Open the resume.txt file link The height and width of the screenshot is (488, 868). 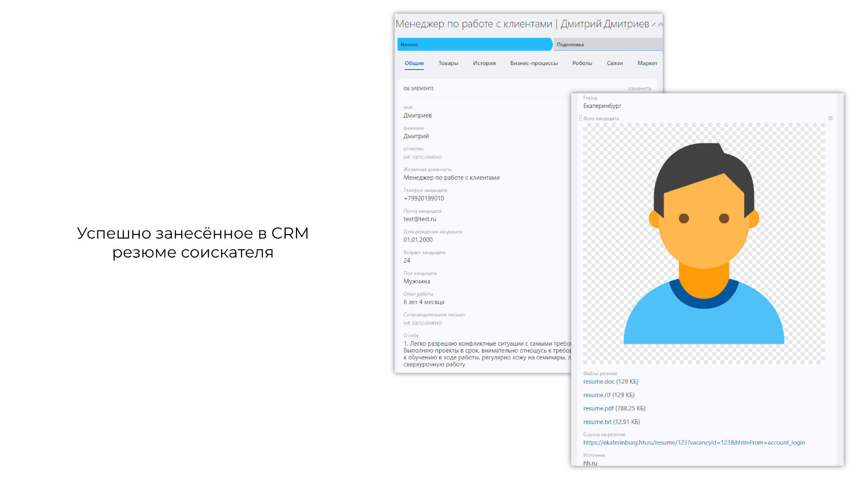(x=597, y=422)
